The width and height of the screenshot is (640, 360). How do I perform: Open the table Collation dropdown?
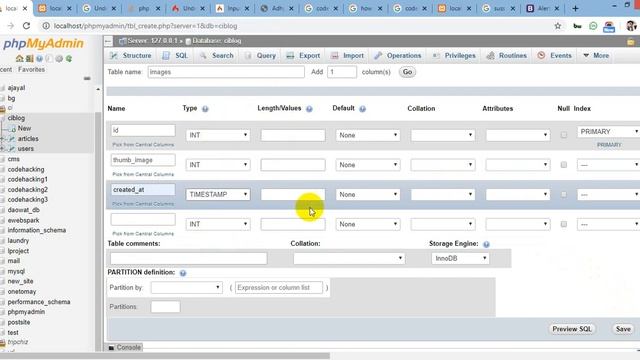point(349,258)
